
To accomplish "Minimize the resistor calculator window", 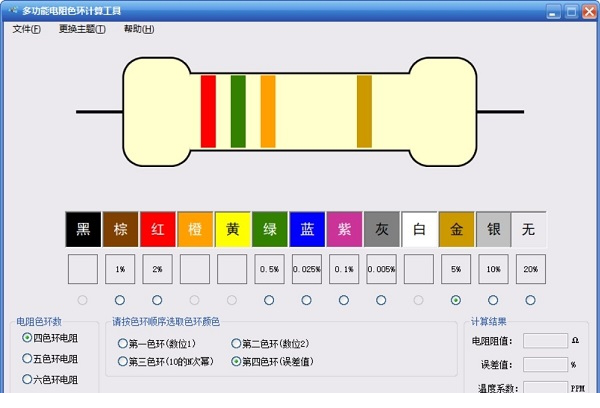I will tap(553, 11).
